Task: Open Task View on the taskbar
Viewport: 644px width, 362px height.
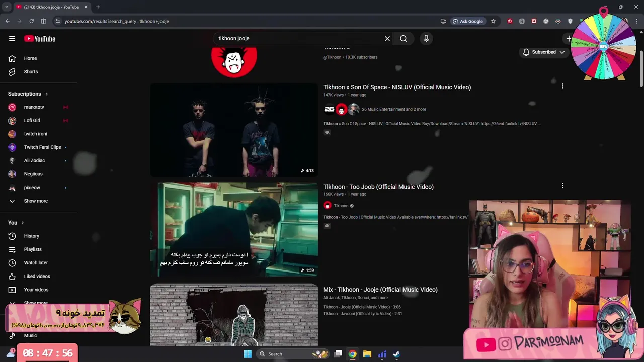Action: tap(338, 354)
